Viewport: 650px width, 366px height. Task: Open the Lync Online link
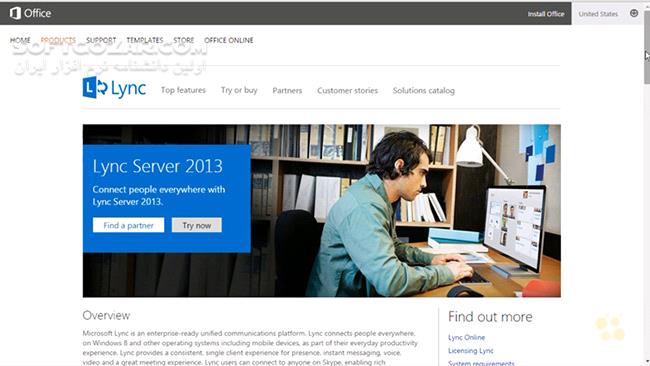pyautogui.click(x=466, y=337)
